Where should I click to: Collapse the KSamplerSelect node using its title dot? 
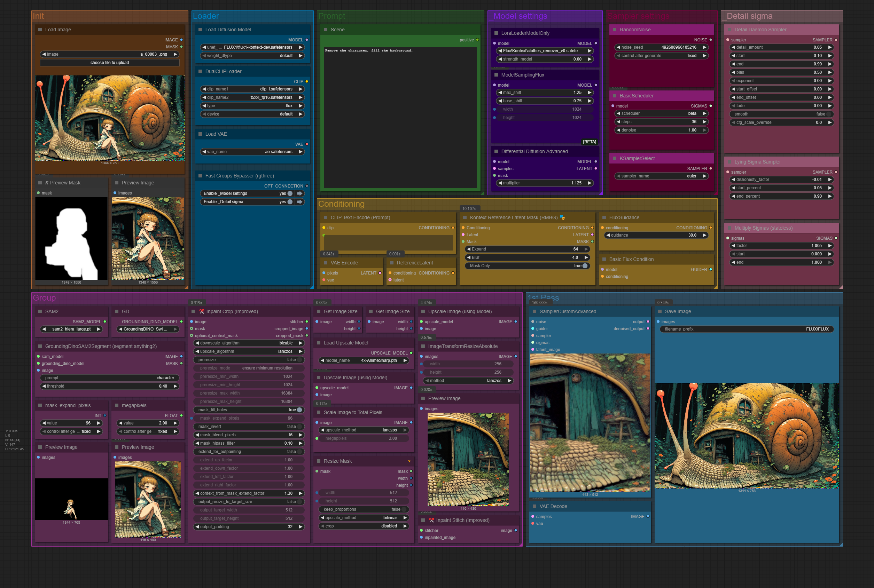[x=615, y=158]
